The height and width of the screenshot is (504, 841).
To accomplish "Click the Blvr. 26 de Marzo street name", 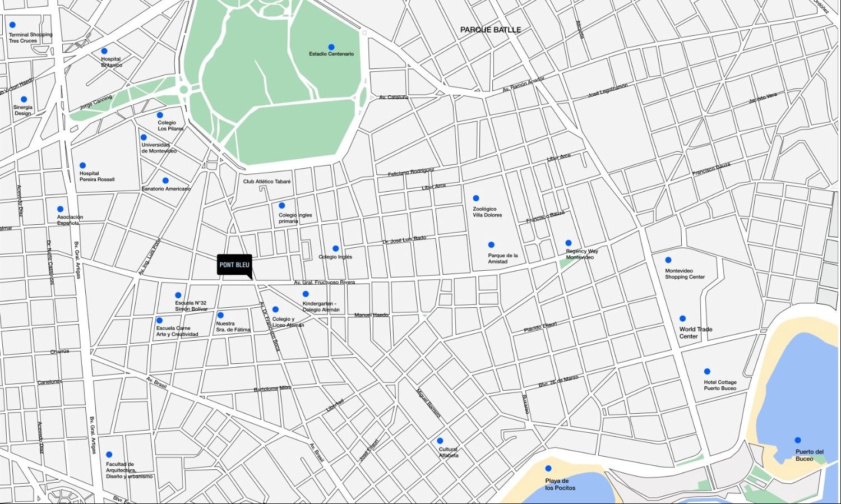I will 558,381.
